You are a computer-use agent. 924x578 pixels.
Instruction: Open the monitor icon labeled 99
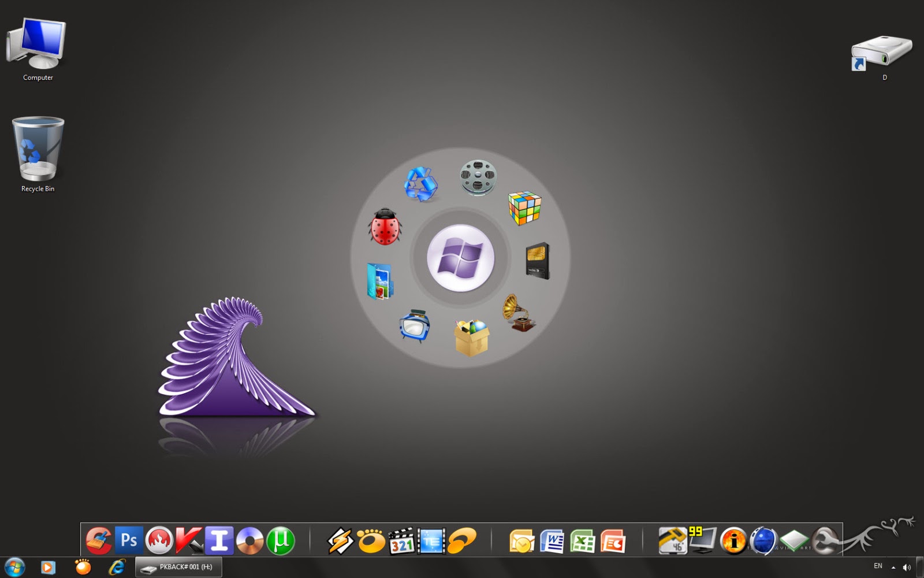point(702,540)
